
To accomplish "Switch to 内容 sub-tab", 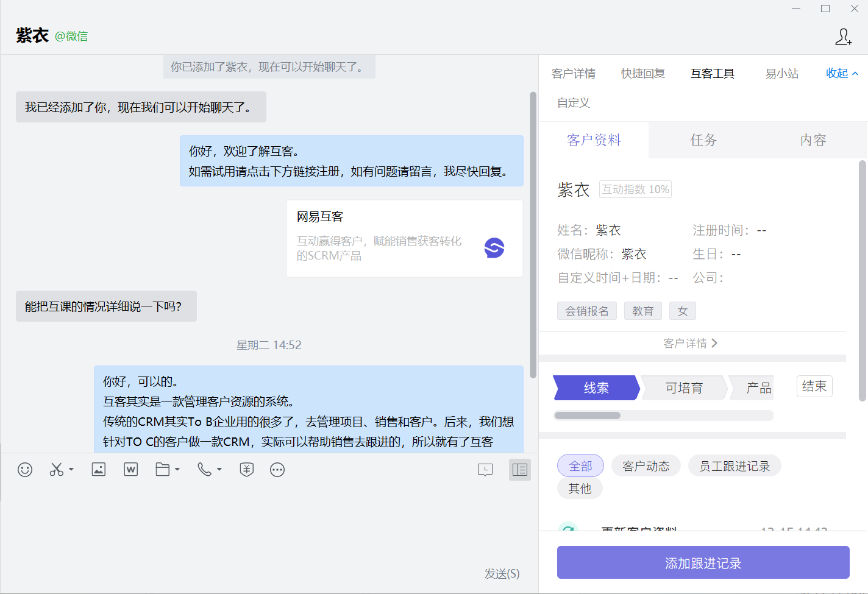I will (x=813, y=140).
